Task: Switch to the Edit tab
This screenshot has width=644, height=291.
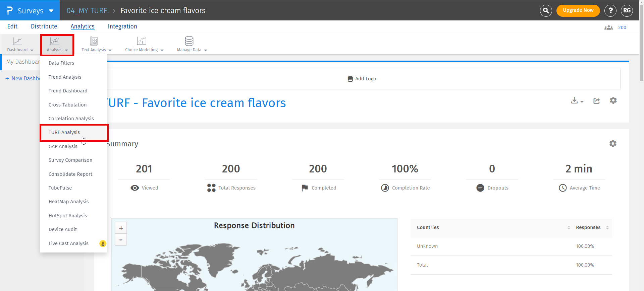Action: pos(12,26)
